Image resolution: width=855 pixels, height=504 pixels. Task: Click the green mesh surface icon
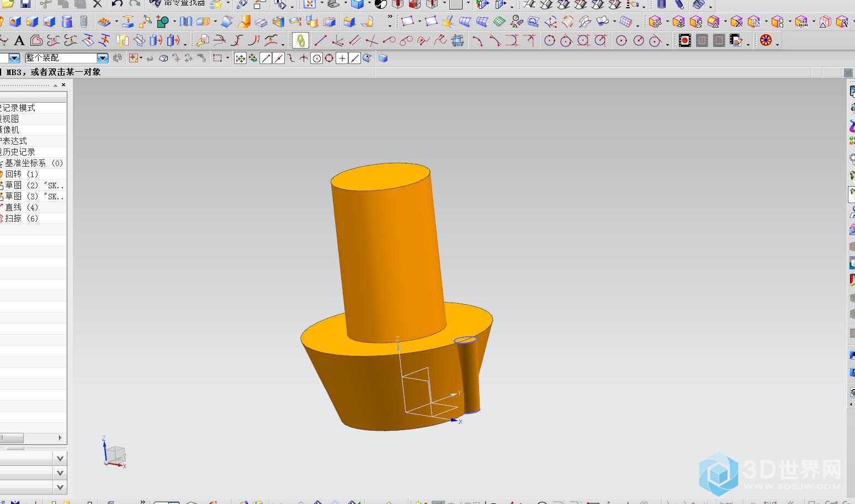pos(499,22)
